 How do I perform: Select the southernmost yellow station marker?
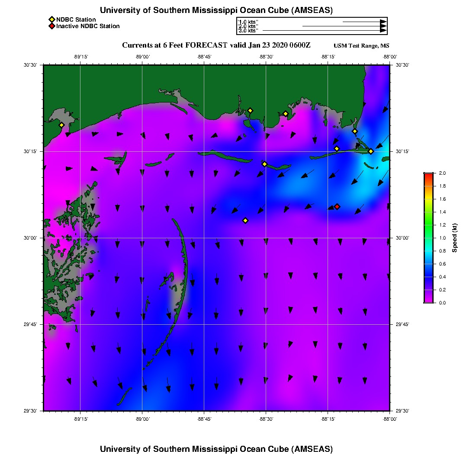tap(245, 221)
